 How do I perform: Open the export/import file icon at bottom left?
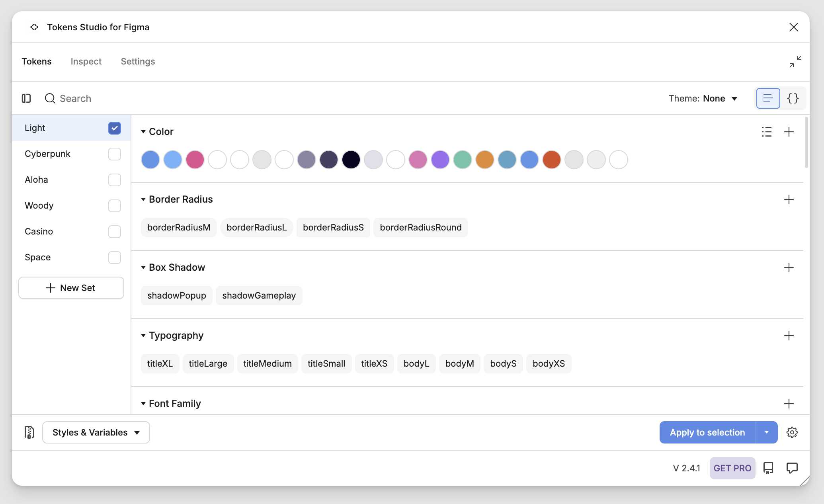29,432
